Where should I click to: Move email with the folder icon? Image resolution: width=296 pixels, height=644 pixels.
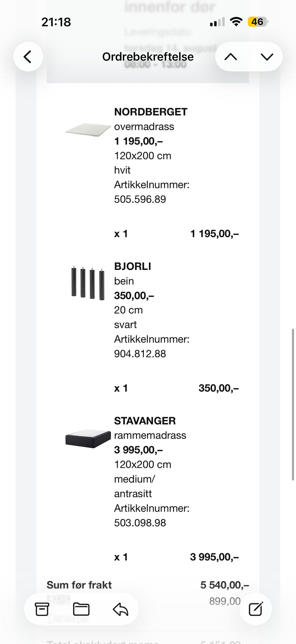[81, 609]
